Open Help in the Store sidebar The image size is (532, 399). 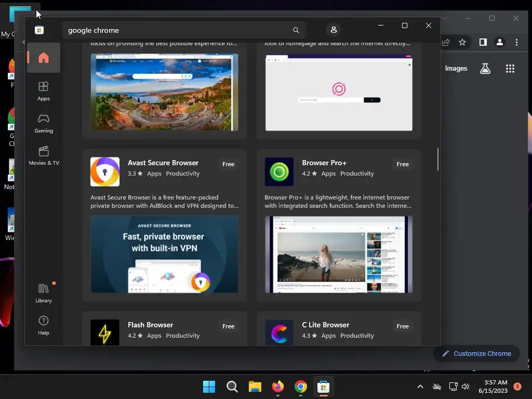pos(44,325)
